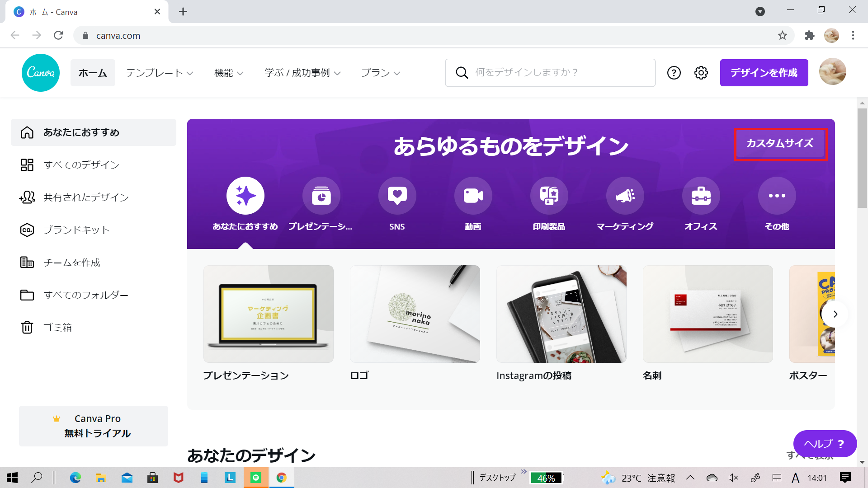The height and width of the screenshot is (488, 868).
Task: Open the Chrome extensions puzzle icon
Action: (x=810, y=35)
